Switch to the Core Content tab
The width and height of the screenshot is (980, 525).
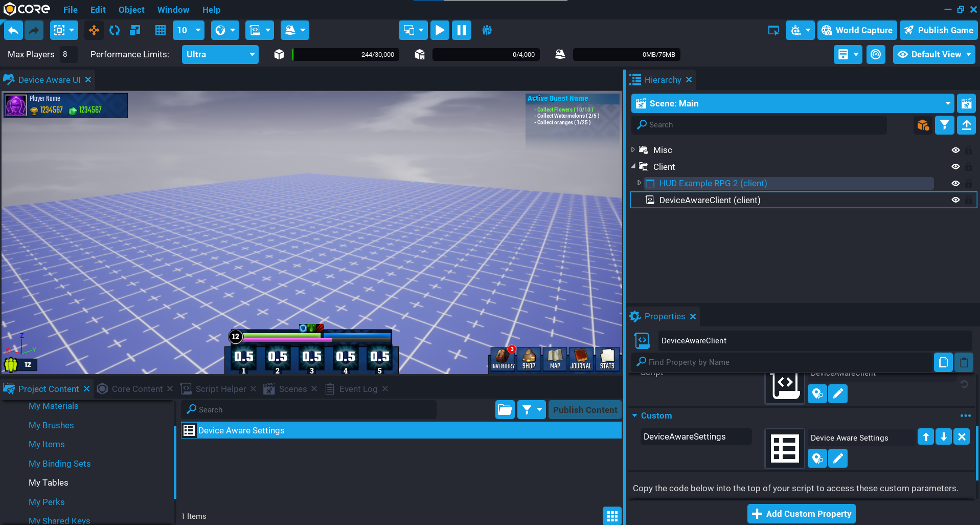coord(136,389)
